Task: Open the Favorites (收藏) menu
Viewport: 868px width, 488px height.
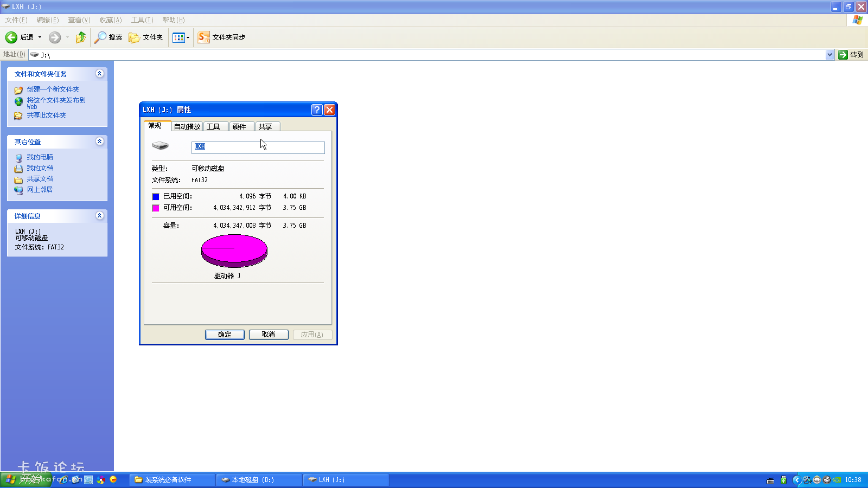Action: (111, 20)
